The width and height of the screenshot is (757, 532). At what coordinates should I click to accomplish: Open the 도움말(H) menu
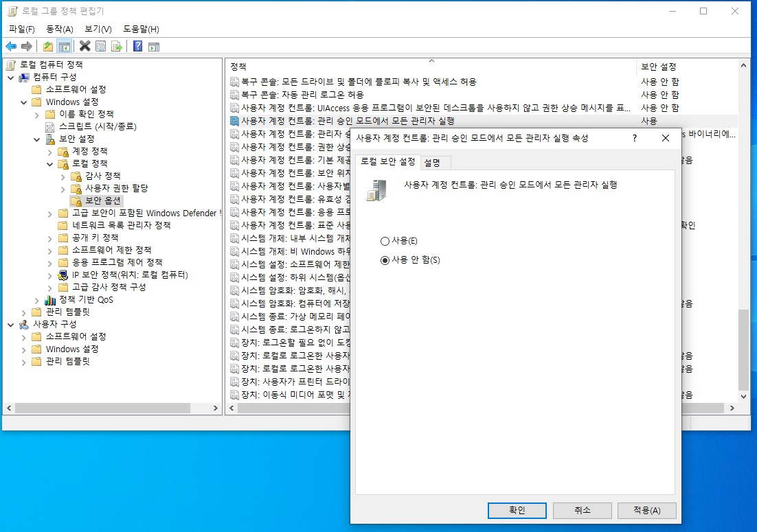point(141,29)
